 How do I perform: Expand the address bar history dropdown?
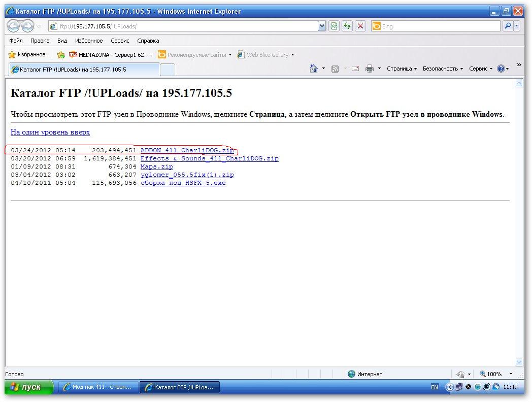pyautogui.click(x=322, y=26)
